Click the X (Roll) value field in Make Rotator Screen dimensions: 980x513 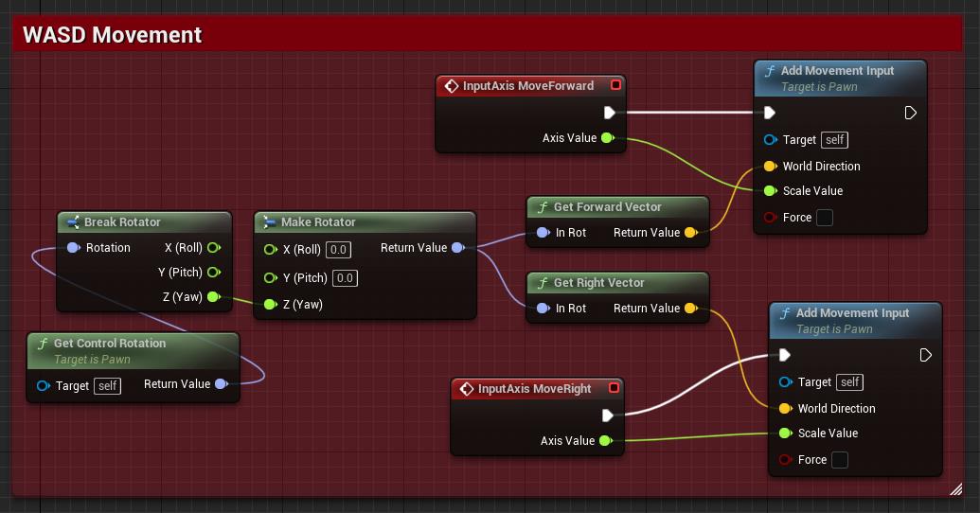tap(340, 250)
